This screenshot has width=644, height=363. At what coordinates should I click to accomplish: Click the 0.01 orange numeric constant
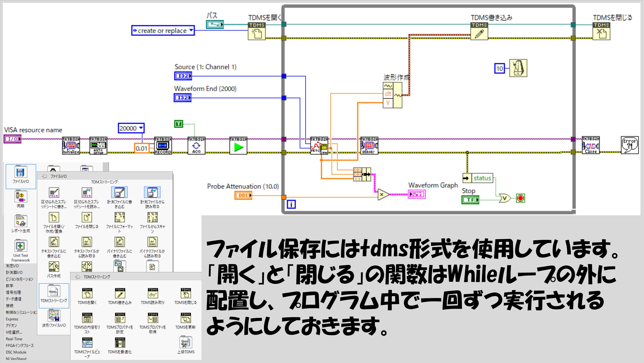click(141, 148)
